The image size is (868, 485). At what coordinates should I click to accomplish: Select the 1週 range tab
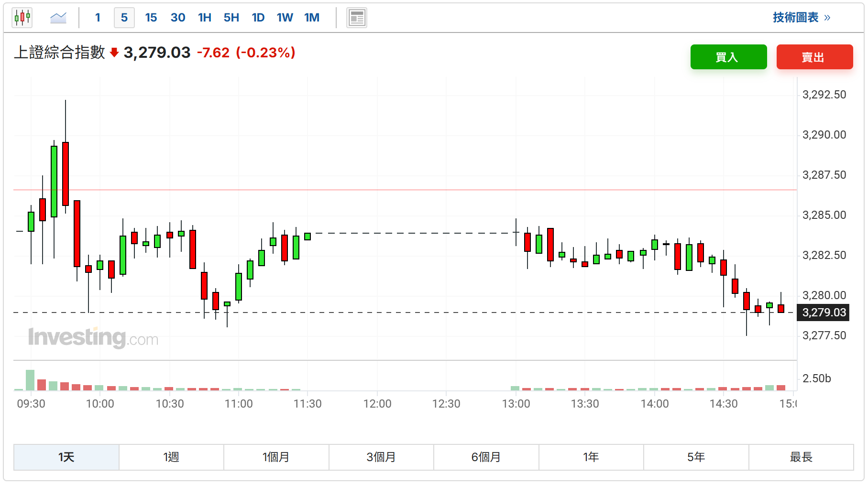pyautogui.click(x=171, y=457)
